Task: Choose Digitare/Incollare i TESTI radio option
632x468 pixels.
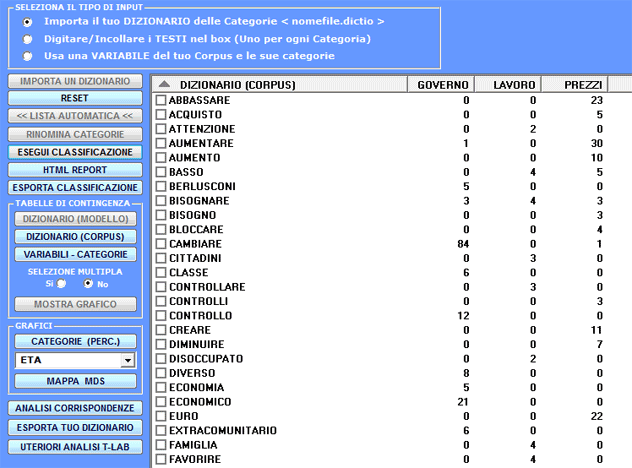Action: point(27,39)
